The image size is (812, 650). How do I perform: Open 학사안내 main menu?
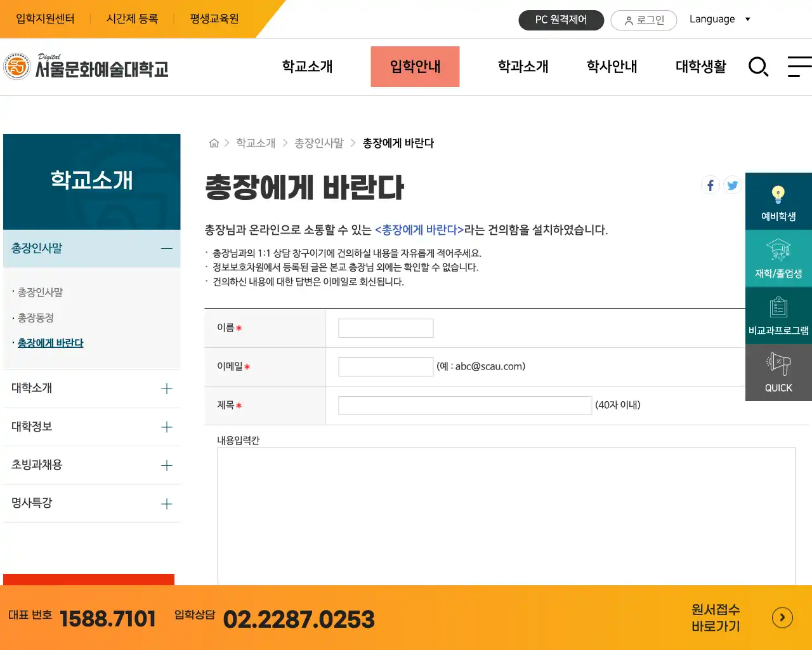pyautogui.click(x=612, y=67)
